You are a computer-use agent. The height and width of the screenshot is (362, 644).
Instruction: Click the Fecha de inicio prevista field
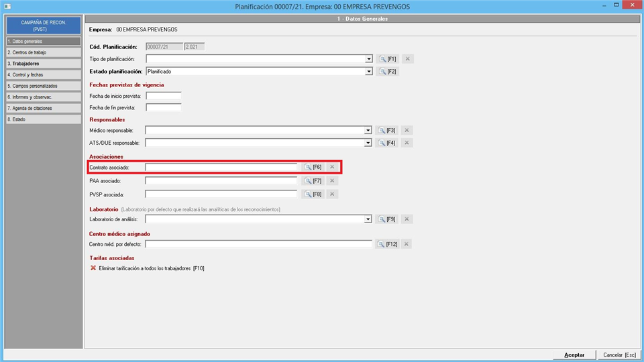click(x=164, y=96)
